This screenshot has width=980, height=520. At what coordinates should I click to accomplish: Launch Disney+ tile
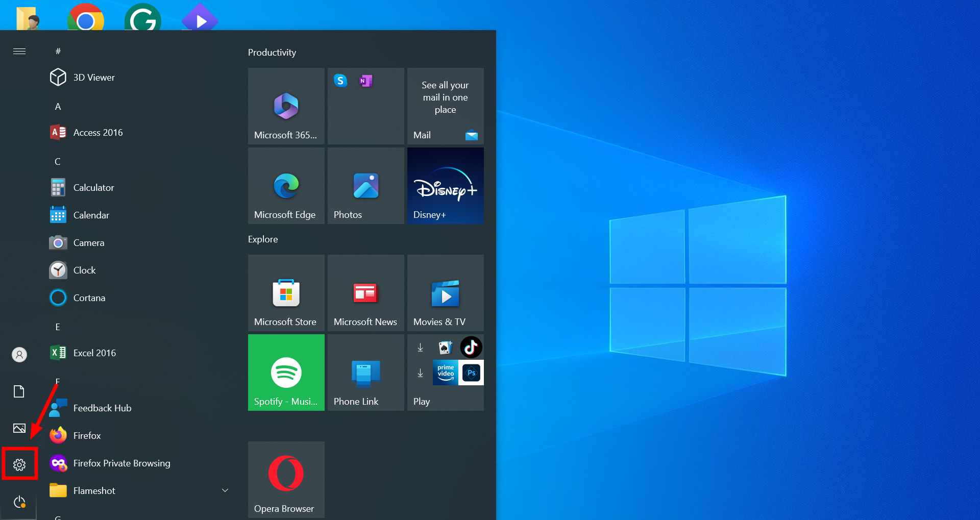point(445,185)
